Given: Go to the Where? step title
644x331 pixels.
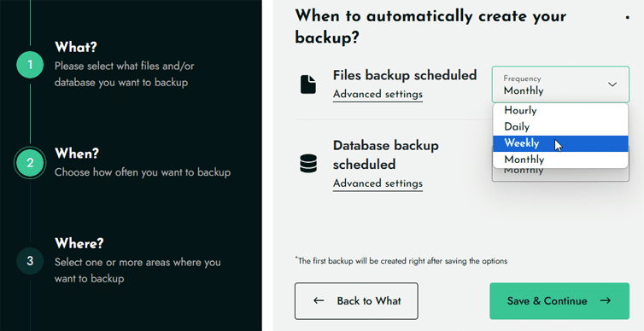Looking at the screenshot, I should tap(79, 243).
